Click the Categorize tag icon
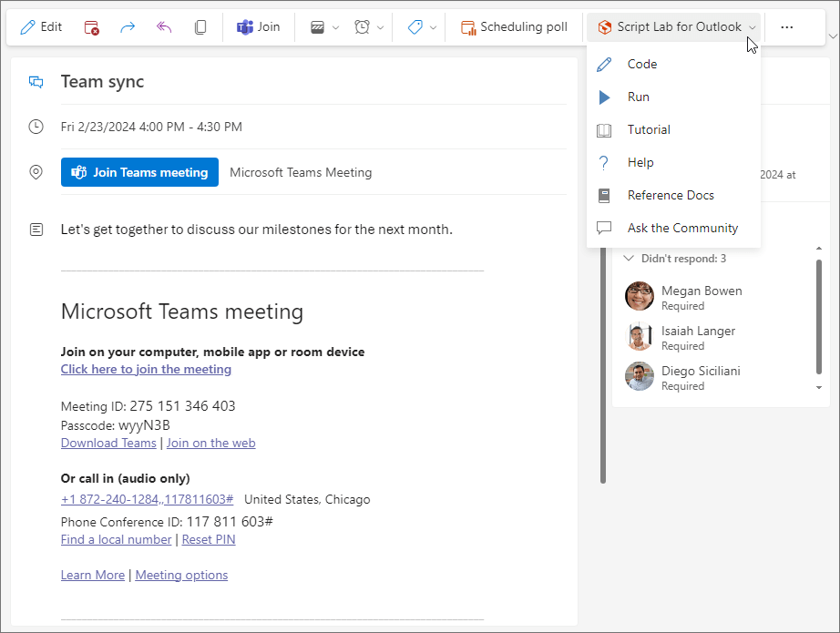The width and height of the screenshot is (840, 633). point(415,26)
